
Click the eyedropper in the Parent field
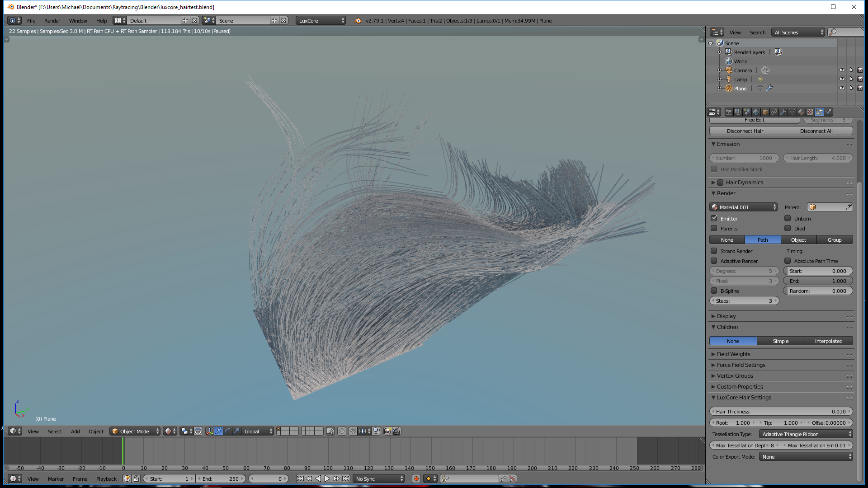pos(849,207)
